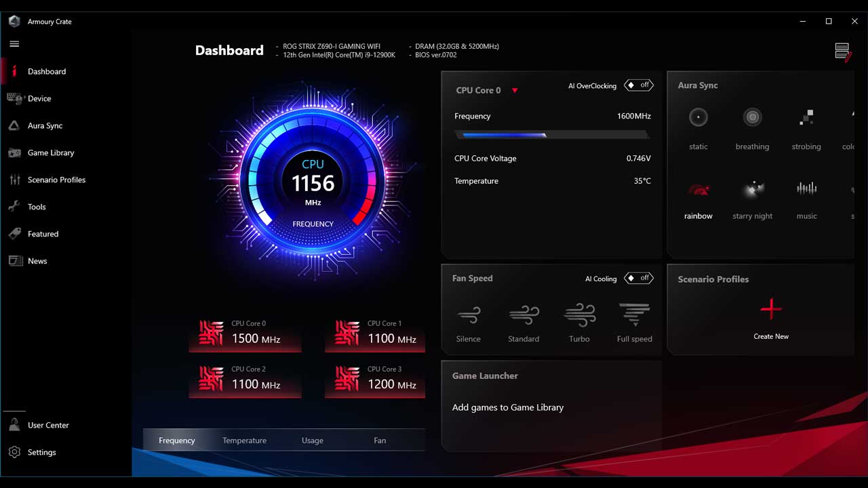The image size is (868, 488).
Task: Open the Featured page
Action: coord(43,234)
